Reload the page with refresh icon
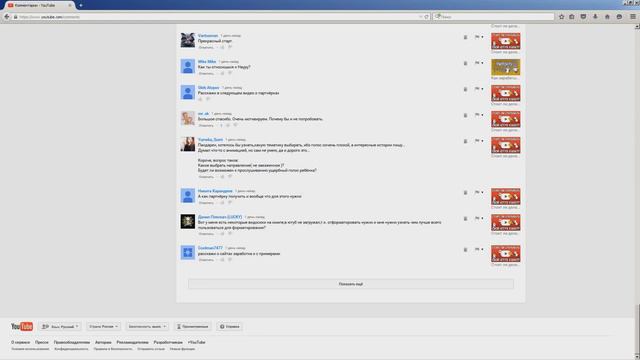The image size is (640, 360). click(x=427, y=17)
